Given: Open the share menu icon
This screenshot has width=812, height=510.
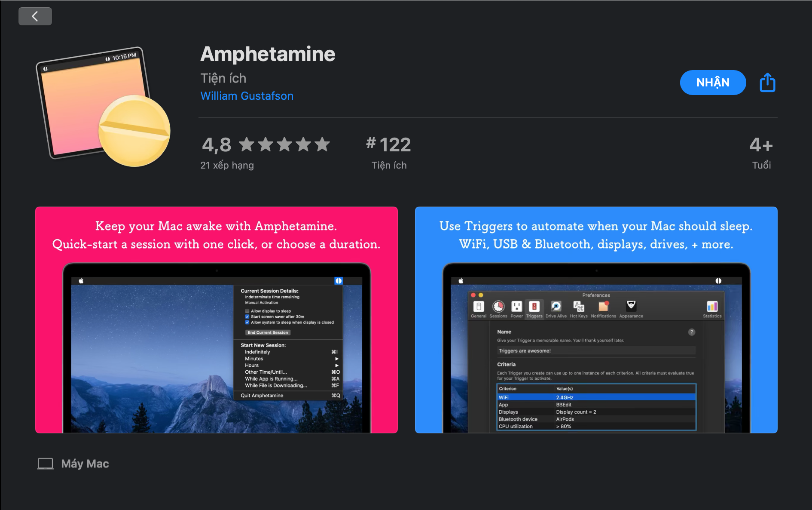Looking at the screenshot, I should pyautogui.click(x=767, y=82).
